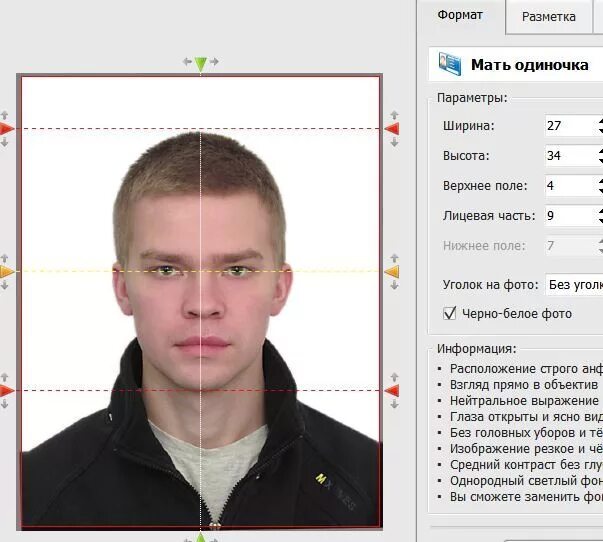Screen dimensions: 603x542
Task: Click the Нижнее поле: label
Action: (x=484, y=245)
